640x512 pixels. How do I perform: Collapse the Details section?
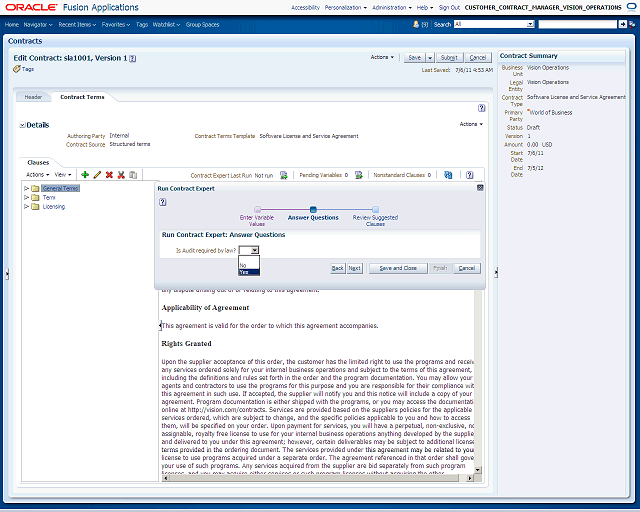click(22, 125)
